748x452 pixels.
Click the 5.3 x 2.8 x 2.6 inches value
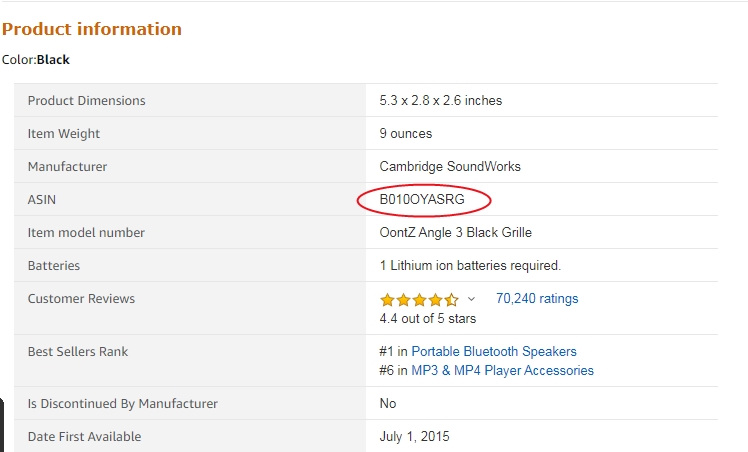pos(441,101)
